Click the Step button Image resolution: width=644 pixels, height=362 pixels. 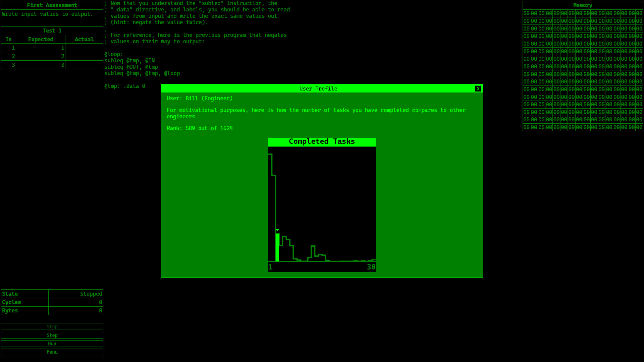(x=52, y=335)
